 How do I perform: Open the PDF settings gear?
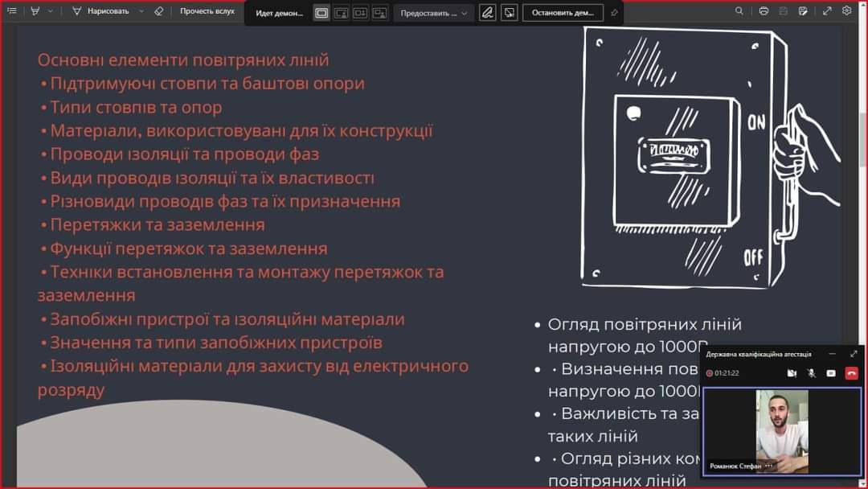pyautogui.click(x=846, y=10)
